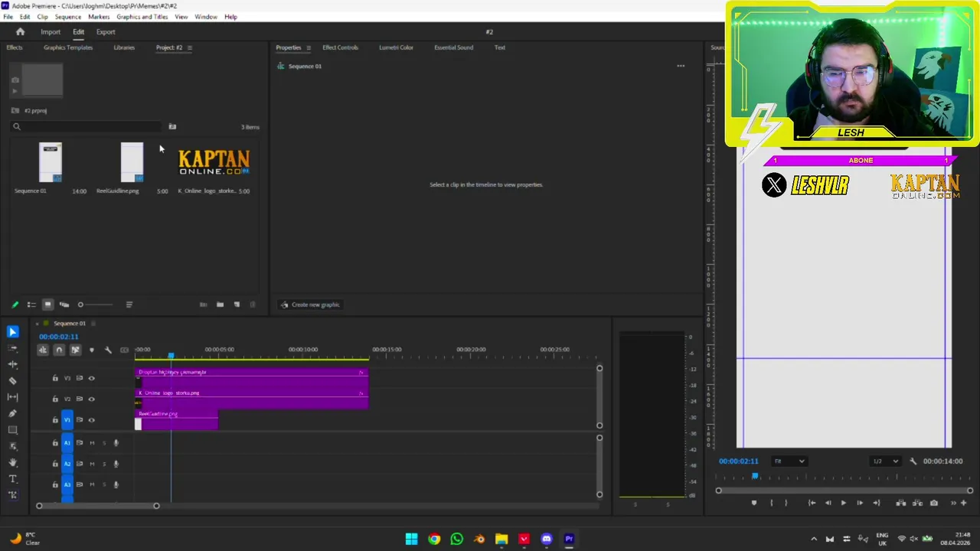Click Automate to Sequence icon
This screenshot has width=980, height=551.
tap(203, 305)
